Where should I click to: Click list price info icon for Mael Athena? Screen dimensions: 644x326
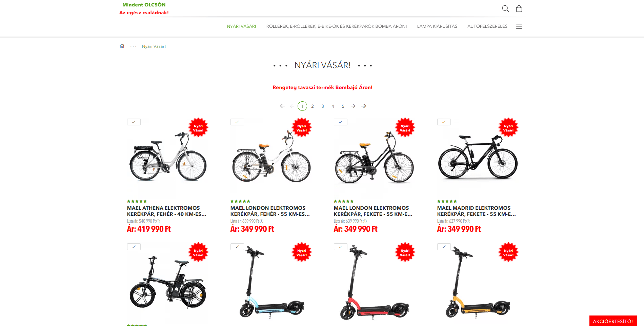pos(158,221)
